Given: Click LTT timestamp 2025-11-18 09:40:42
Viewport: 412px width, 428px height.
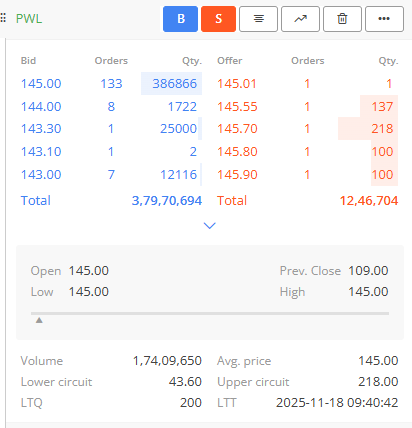Looking at the screenshot, I should click(x=337, y=403).
